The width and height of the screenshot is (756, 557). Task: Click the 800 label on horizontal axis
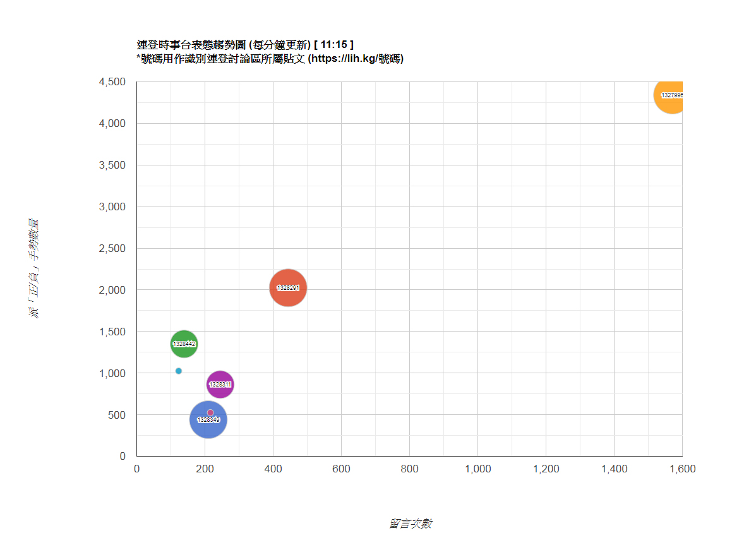409,469
